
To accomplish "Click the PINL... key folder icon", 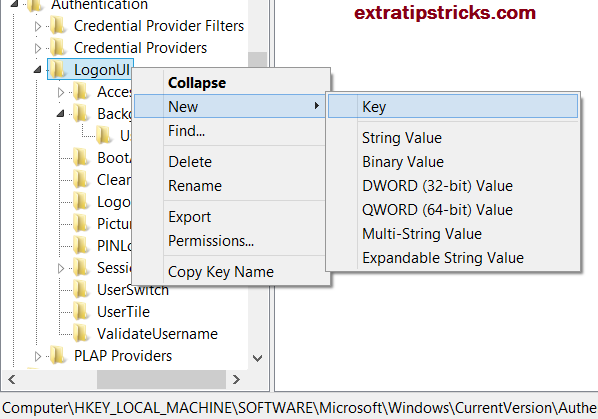I will coord(80,246).
